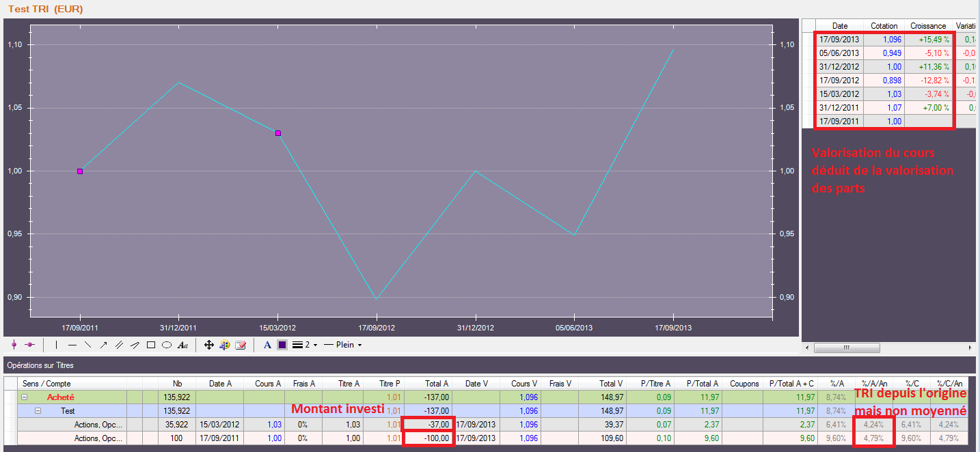Click the move crosshair arrows tool
The image size is (980, 452).
[209, 345]
